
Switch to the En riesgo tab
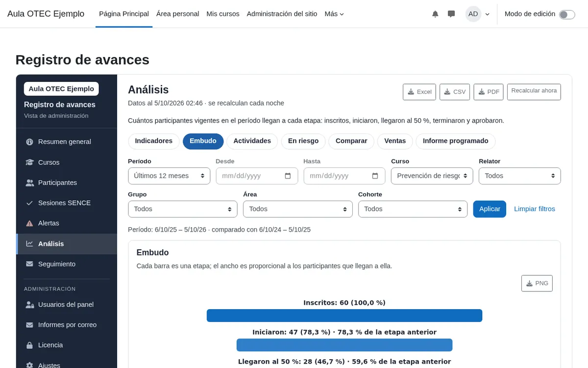pos(303,141)
